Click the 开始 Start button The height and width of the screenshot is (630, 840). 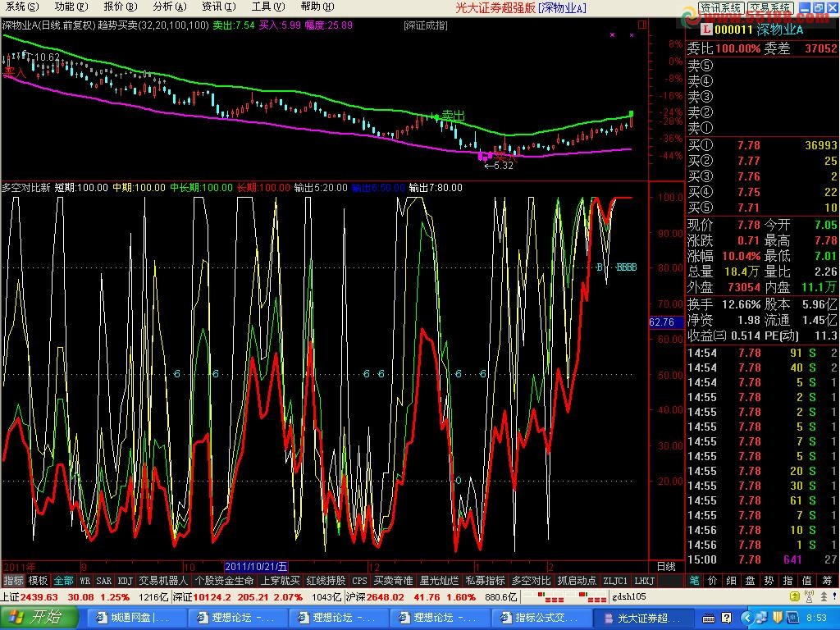point(39,616)
